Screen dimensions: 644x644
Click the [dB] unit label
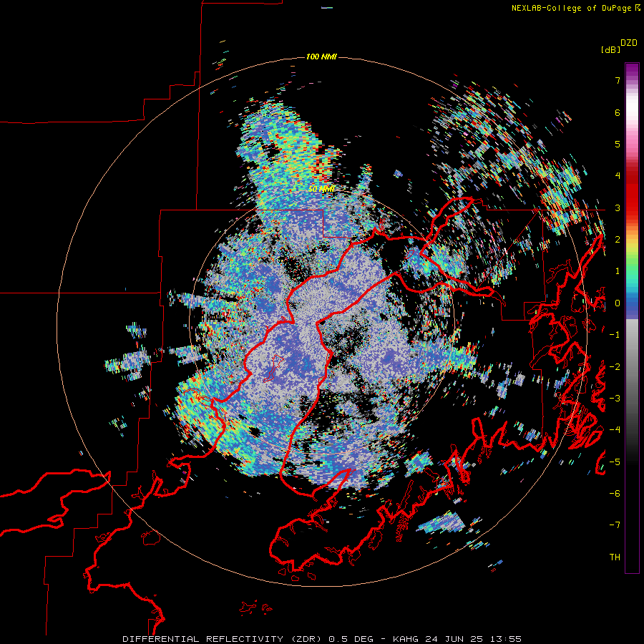coord(610,49)
